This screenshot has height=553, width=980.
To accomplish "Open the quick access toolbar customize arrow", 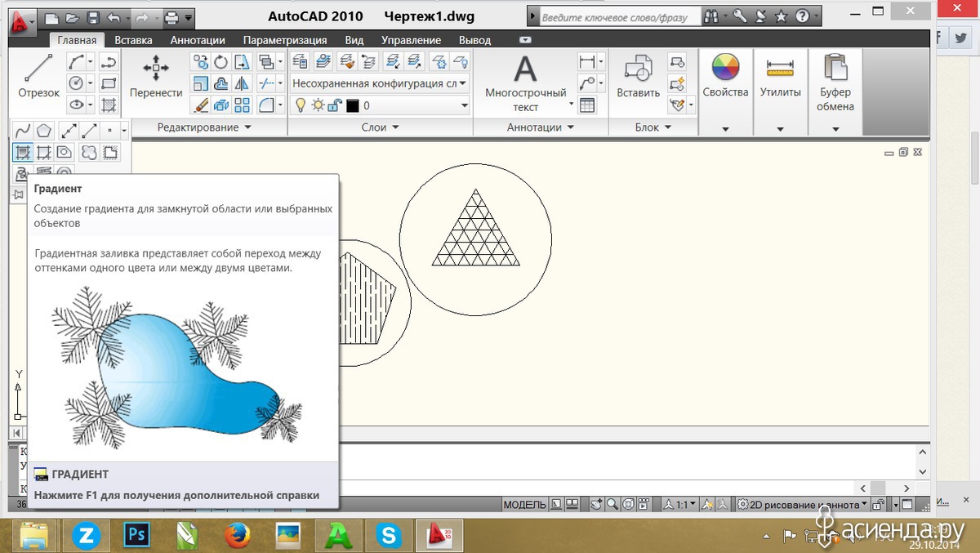I will coord(189,17).
